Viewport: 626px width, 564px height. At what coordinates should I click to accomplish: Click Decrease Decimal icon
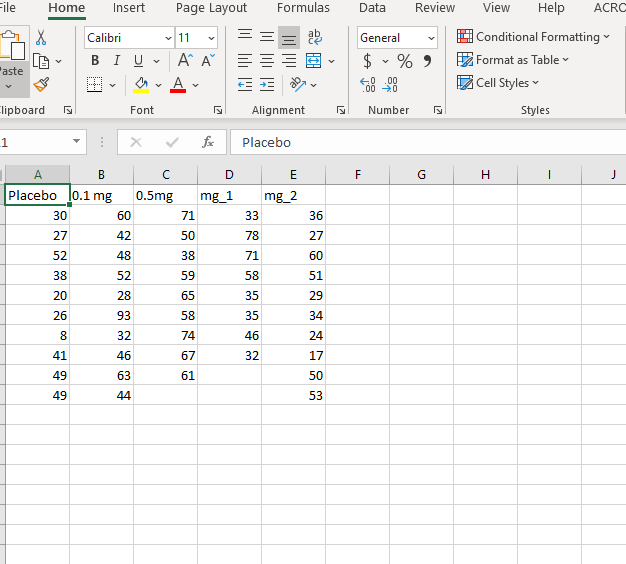coord(390,85)
